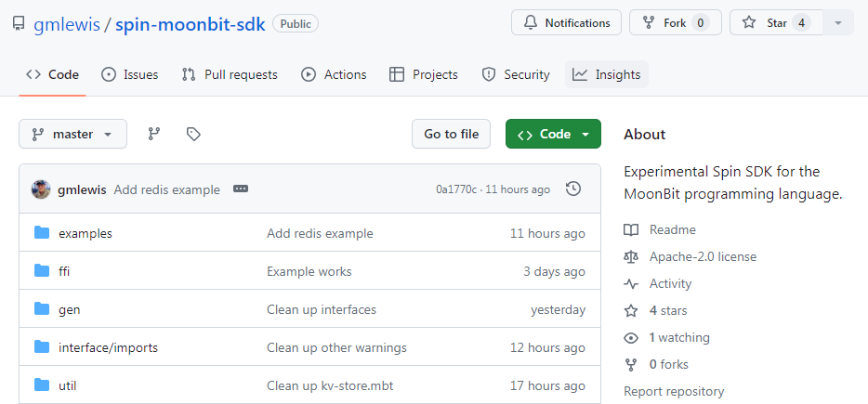Open the spin-moonbit-sdk repository link
The height and width of the screenshot is (404, 868).
coord(191,24)
